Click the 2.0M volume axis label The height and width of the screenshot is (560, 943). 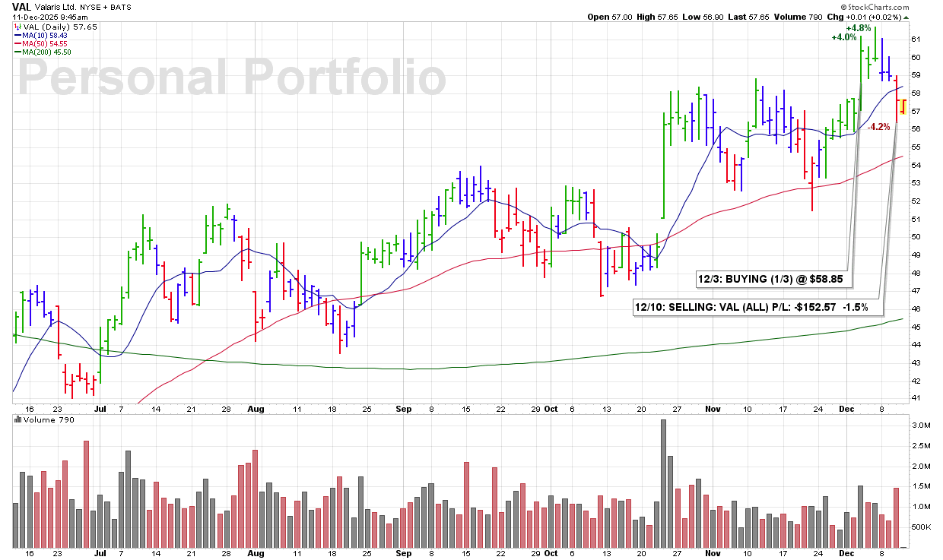tap(920, 467)
